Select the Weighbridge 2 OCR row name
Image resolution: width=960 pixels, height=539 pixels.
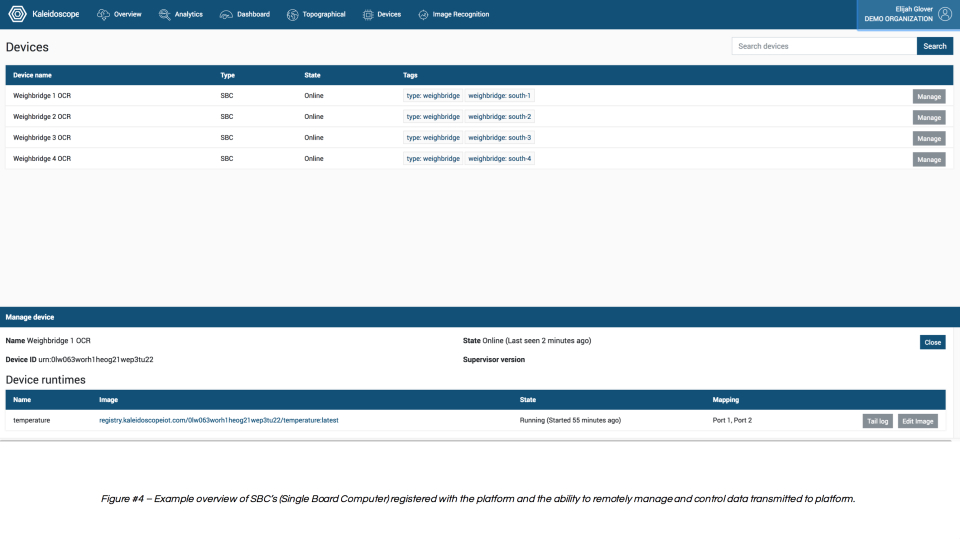point(42,116)
